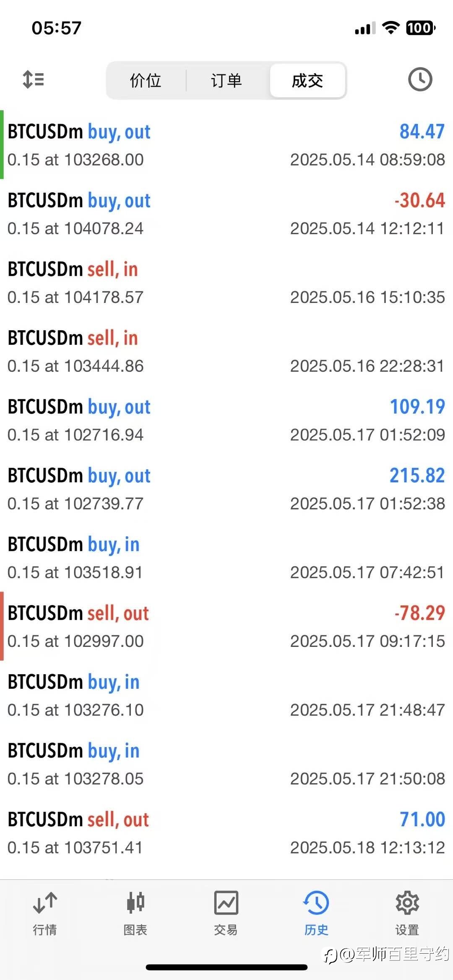The height and width of the screenshot is (980, 453).
Task: Open the sort order icon
Action: [33, 79]
